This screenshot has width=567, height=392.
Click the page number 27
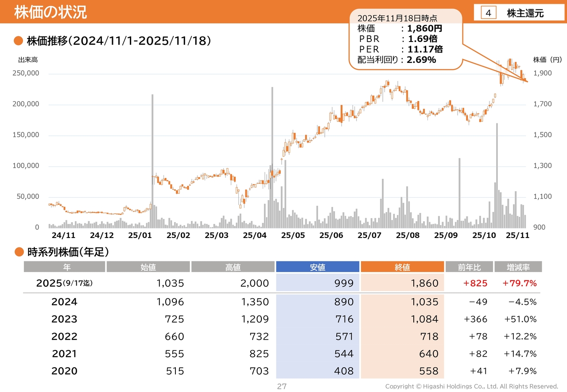click(x=282, y=386)
